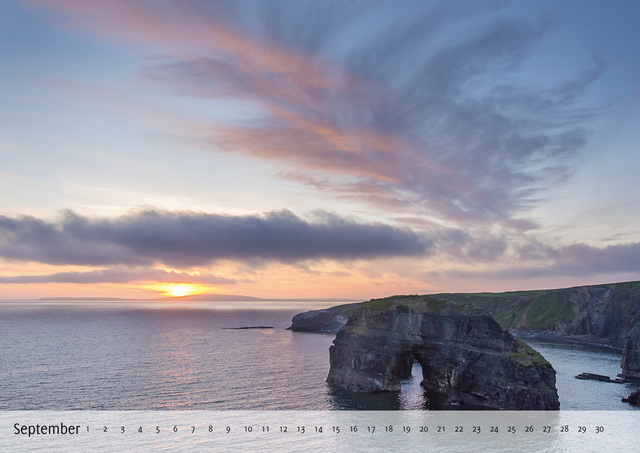
Task: Click the setting sun on the horizon
Action: pyautogui.click(x=178, y=290)
